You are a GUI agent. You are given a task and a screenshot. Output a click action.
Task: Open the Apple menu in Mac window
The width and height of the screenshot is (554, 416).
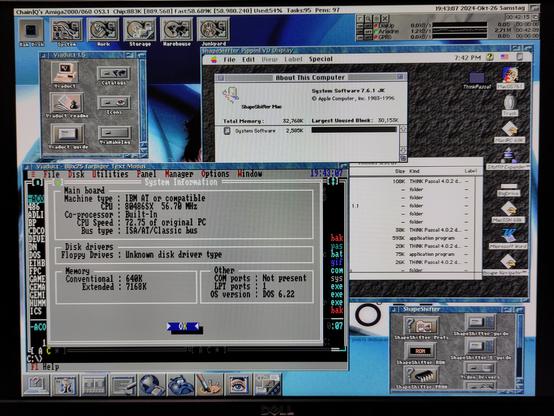click(x=214, y=59)
